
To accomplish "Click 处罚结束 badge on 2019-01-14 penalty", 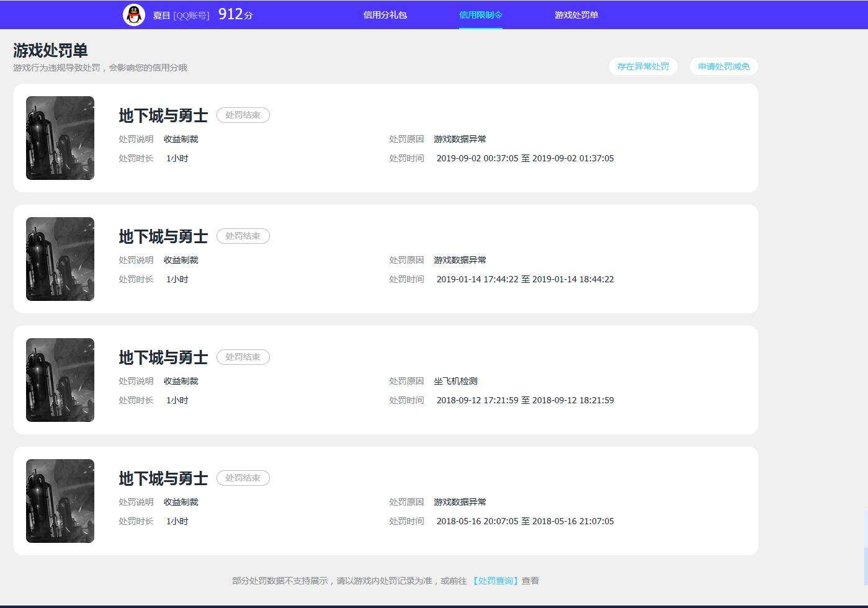I will (x=243, y=236).
